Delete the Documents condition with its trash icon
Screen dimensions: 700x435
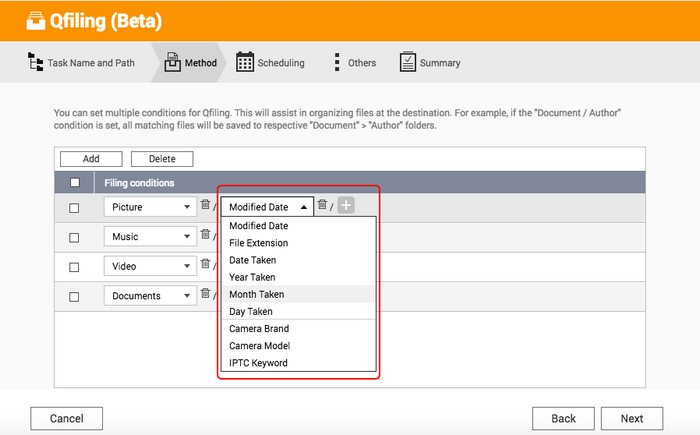point(205,293)
